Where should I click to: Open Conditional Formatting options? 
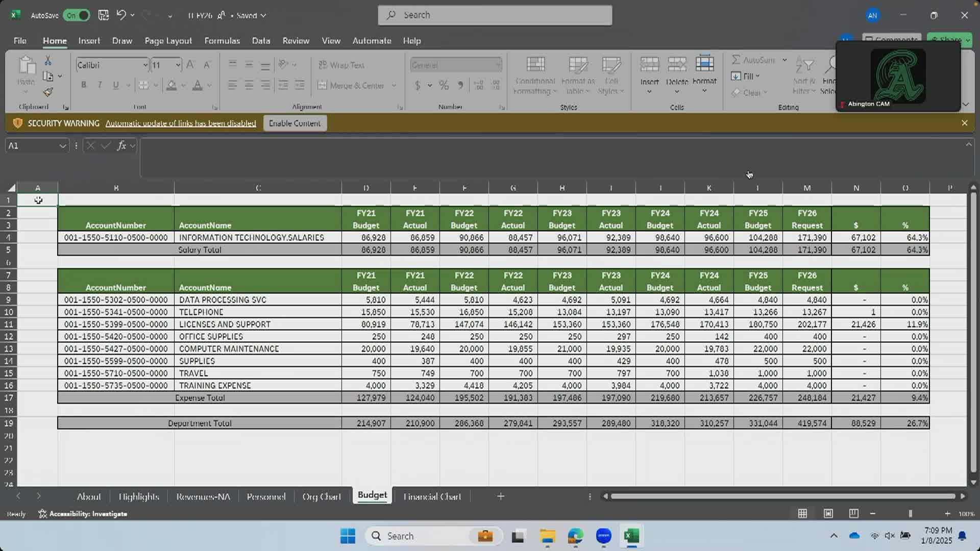coord(535,75)
